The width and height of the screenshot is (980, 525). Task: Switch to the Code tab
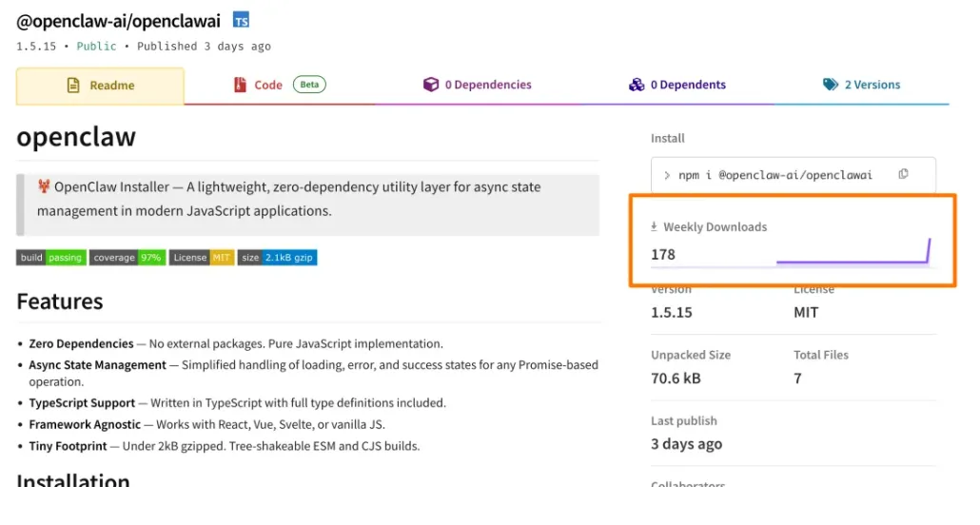pos(268,85)
